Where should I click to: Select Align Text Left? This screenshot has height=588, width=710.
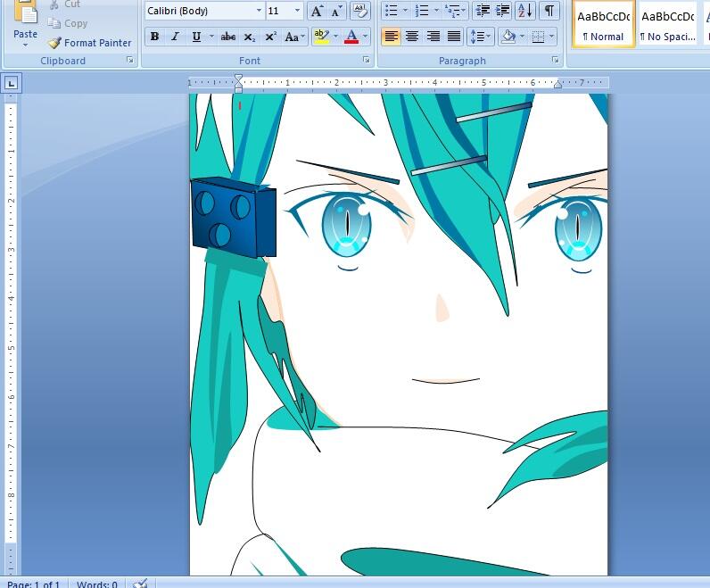pos(392,37)
